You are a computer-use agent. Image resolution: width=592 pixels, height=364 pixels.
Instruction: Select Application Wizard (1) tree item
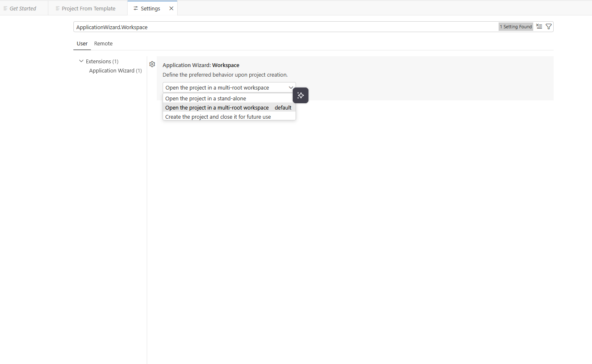click(x=115, y=71)
